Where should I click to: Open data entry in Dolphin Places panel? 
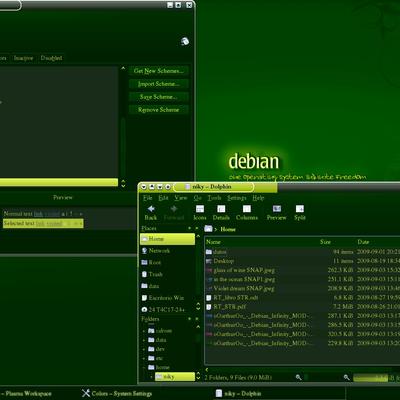(167, 286)
